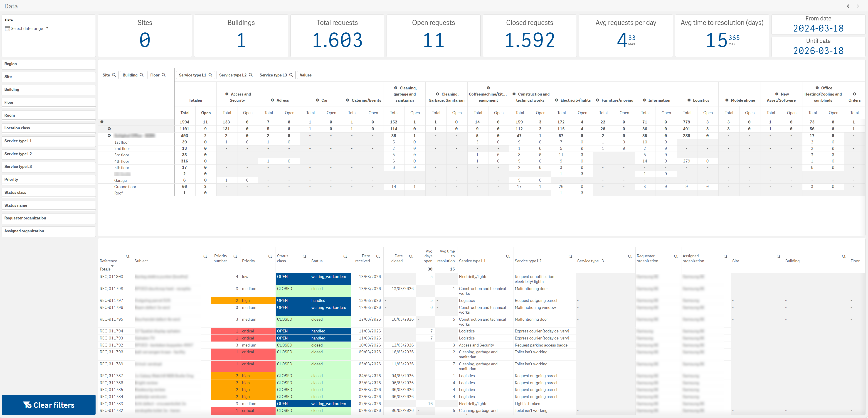Expand the Catering/Events column group
The width and height of the screenshot is (868, 418).
[347, 100]
